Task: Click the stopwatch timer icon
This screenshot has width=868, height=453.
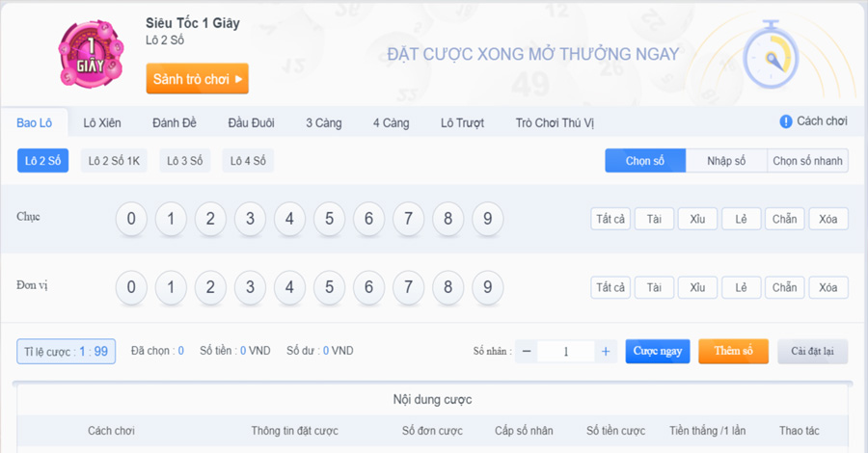Action: 772,55
